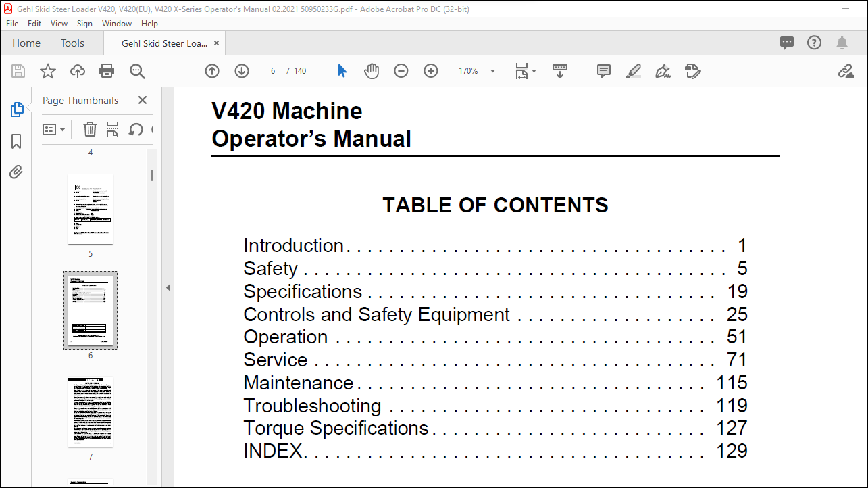Open the File menu
The width and height of the screenshot is (868, 488).
[x=12, y=23]
